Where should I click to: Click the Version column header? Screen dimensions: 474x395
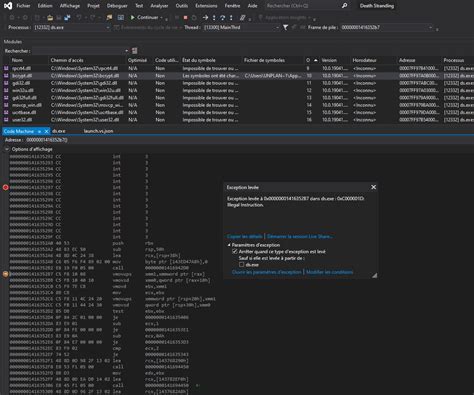click(x=329, y=60)
